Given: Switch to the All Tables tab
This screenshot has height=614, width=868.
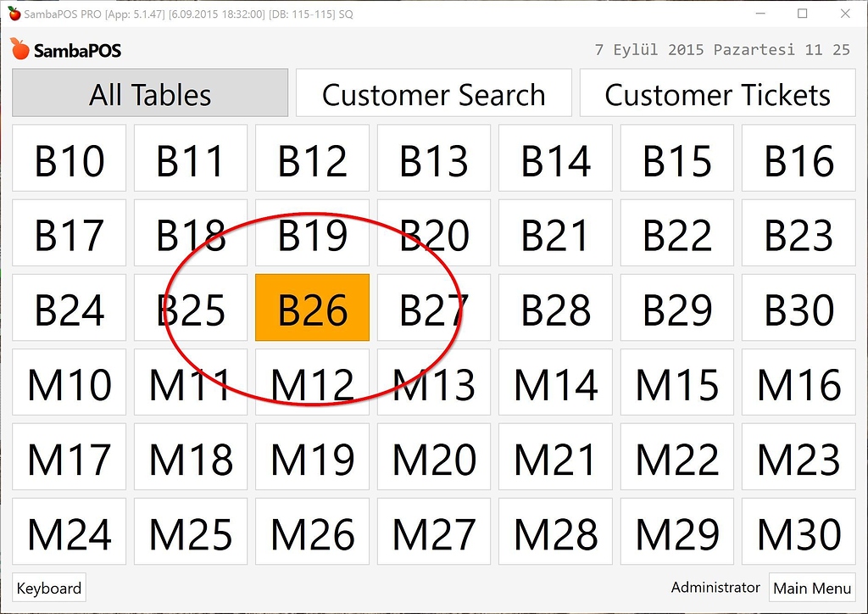Looking at the screenshot, I should click(x=149, y=94).
